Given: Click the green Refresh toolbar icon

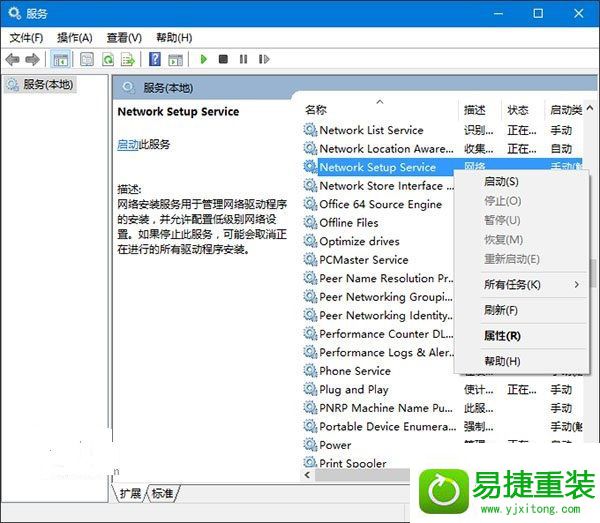Looking at the screenshot, I should (108, 60).
